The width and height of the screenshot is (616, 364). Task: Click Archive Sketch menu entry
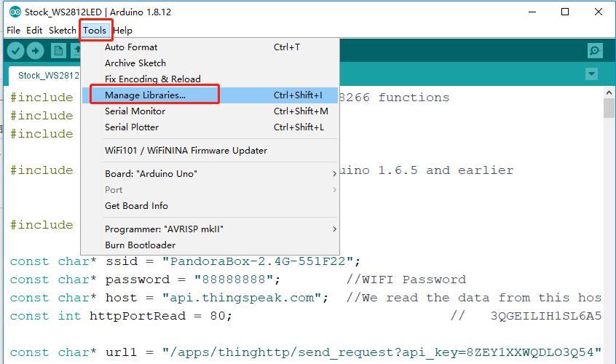(x=135, y=63)
